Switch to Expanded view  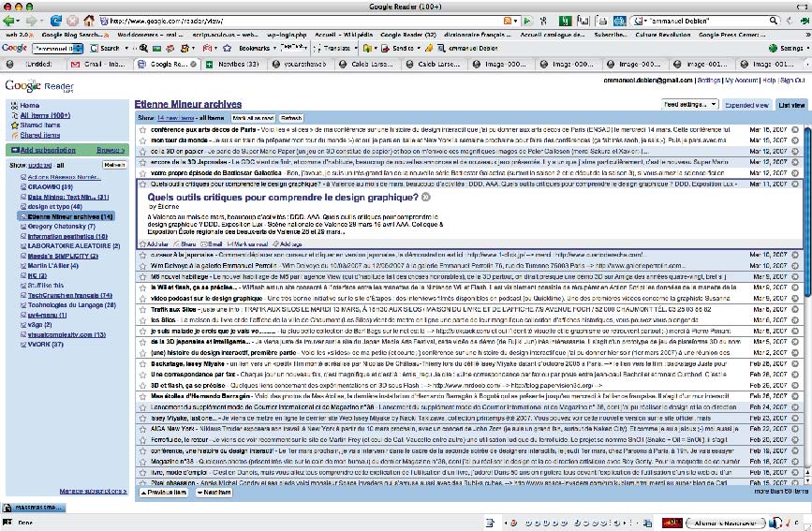746,105
